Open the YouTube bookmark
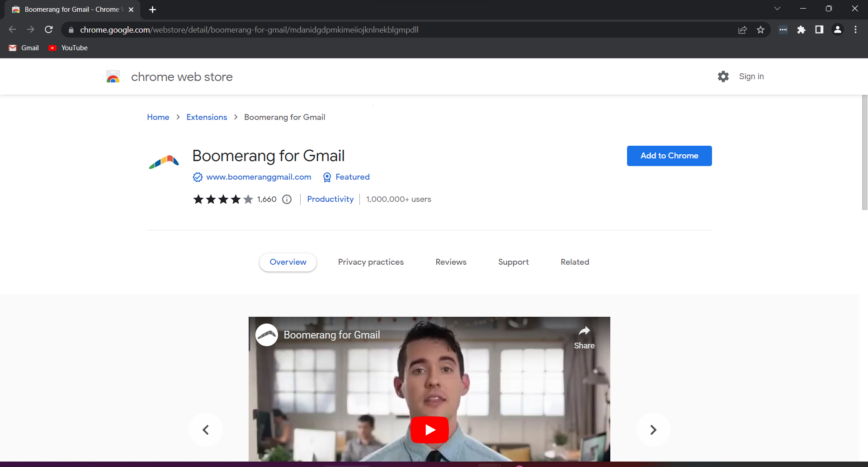This screenshot has width=868, height=467. (x=67, y=48)
